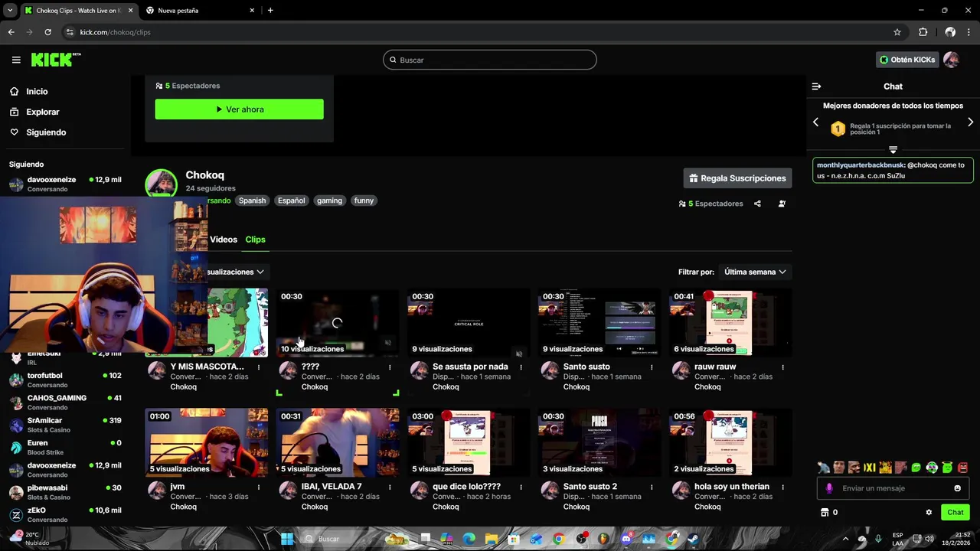Open options menu for 'rauw rauw' clip
Image resolution: width=980 pixels, height=551 pixels.
782,367
